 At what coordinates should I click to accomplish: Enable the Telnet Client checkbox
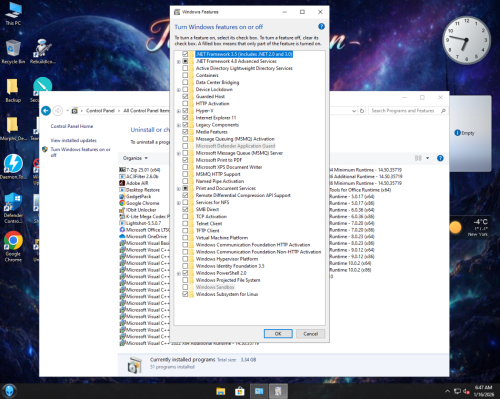click(185, 223)
